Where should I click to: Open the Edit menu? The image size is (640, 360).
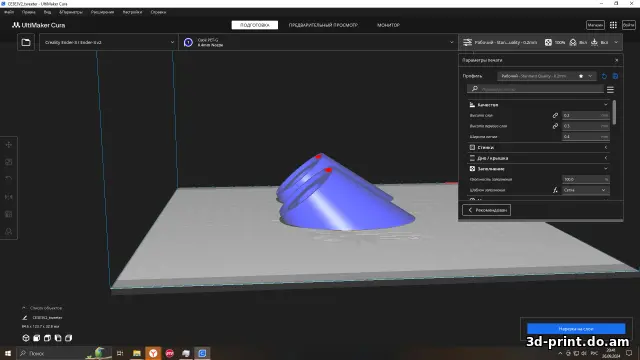(x=29, y=12)
